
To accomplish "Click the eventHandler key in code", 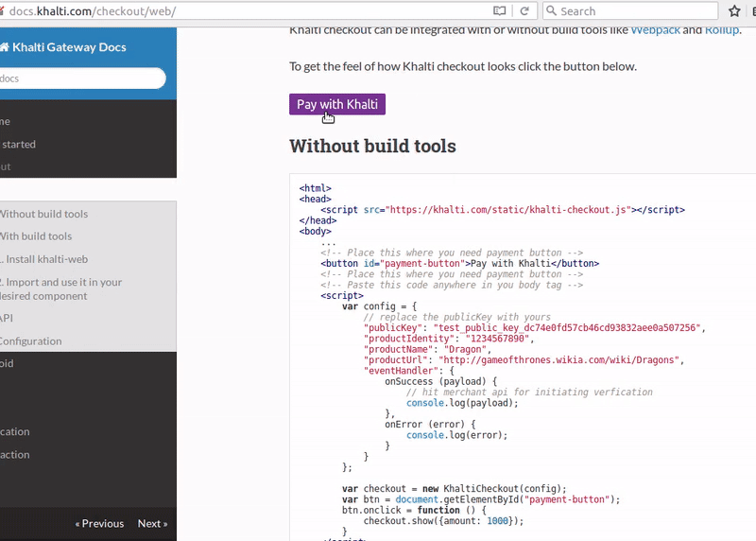I will tap(401, 371).
